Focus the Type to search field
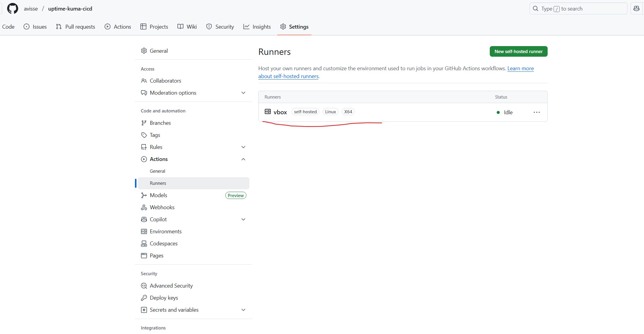This screenshot has width=644, height=334. (x=578, y=9)
